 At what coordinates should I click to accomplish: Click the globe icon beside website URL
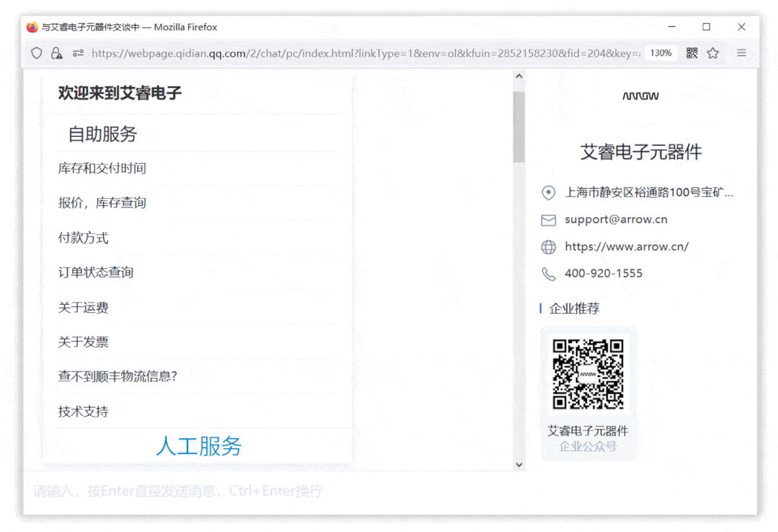click(548, 247)
